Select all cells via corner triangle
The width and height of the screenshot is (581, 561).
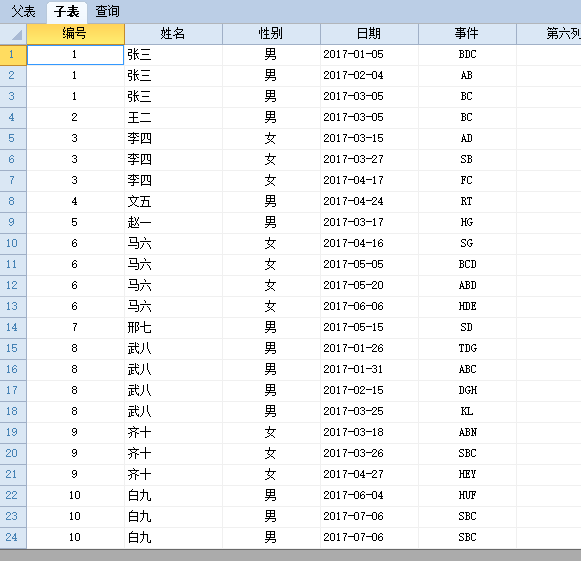(13, 34)
